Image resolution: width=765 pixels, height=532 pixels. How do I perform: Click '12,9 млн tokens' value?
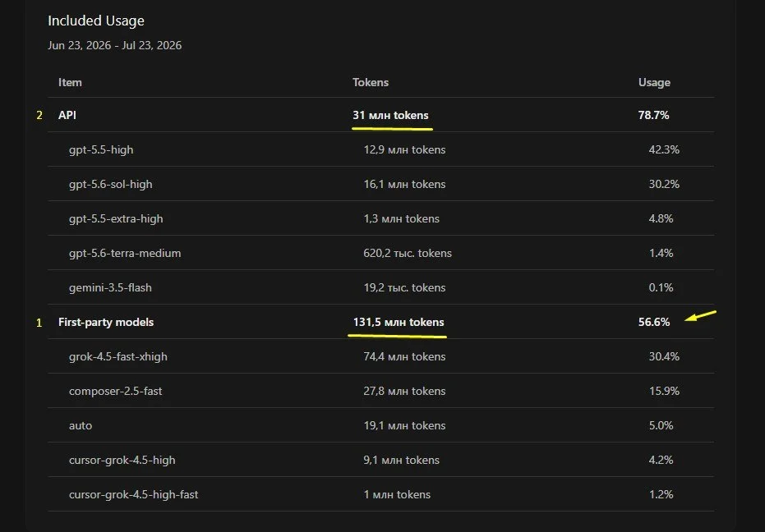click(404, 149)
